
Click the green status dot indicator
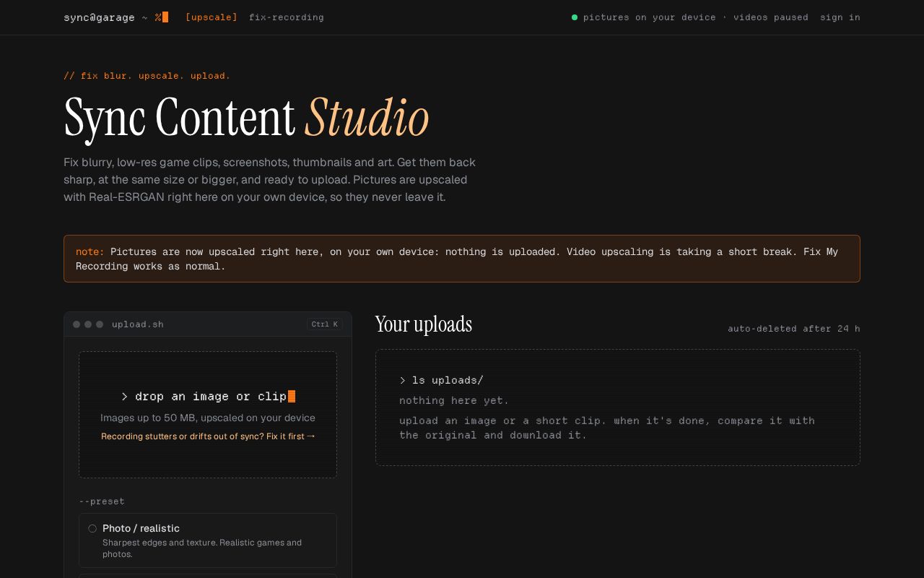pos(575,17)
